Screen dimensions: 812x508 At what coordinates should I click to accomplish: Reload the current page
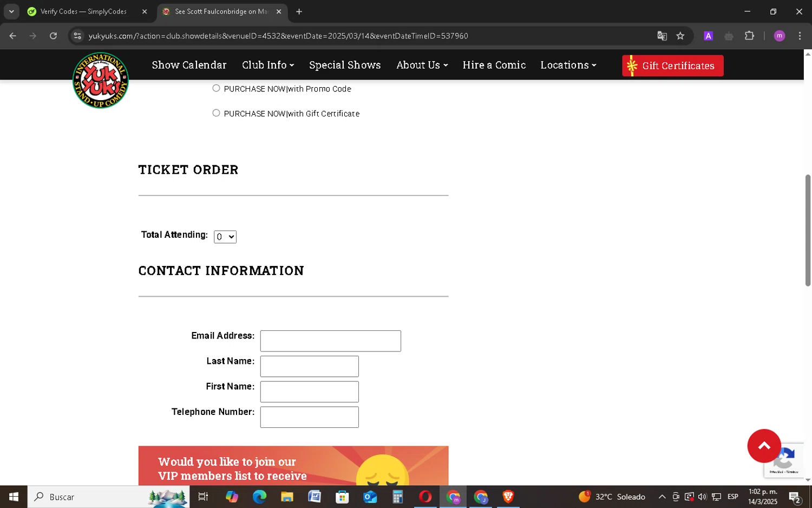(x=53, y=36)
